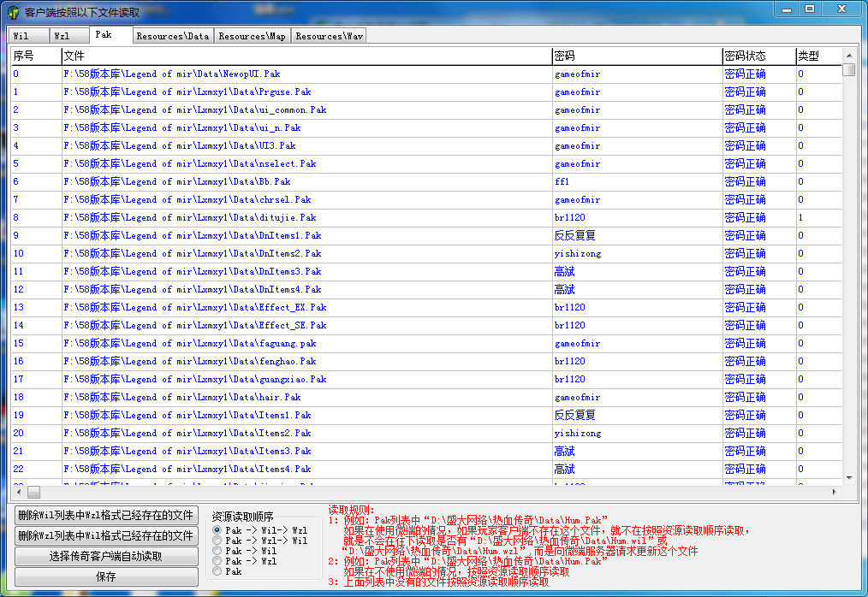Viewport: 868px width, 597px height.
Task: Click the horizontal scrollbar right arrow
Action: [x=835, y=492]
